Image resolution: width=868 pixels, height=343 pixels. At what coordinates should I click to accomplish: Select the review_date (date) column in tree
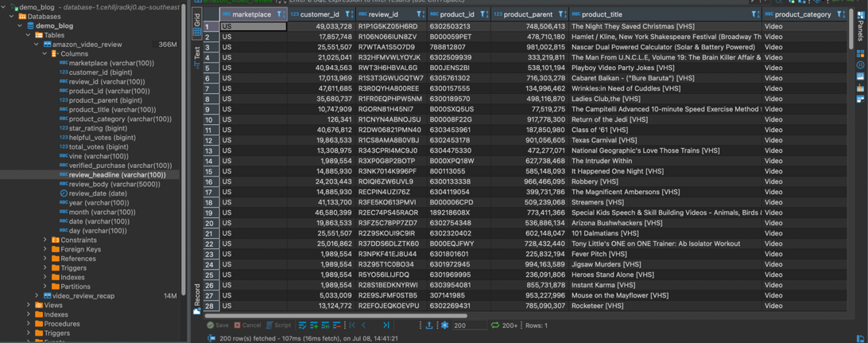point(93,193)
